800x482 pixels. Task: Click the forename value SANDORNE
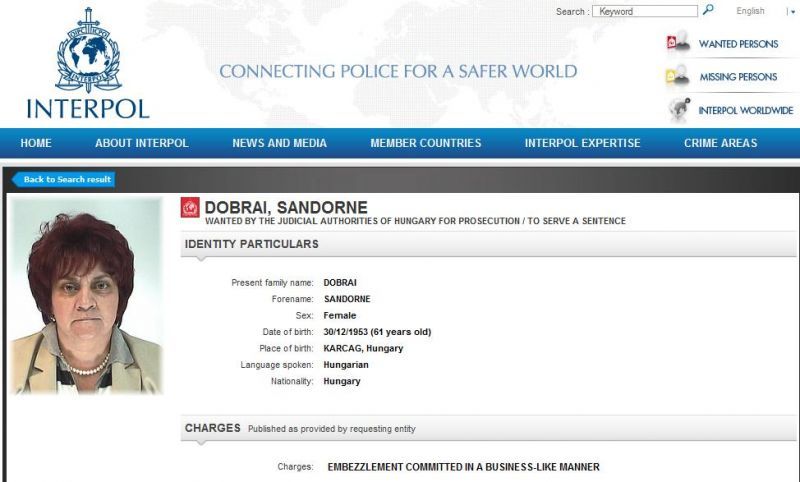coord(347,299)
